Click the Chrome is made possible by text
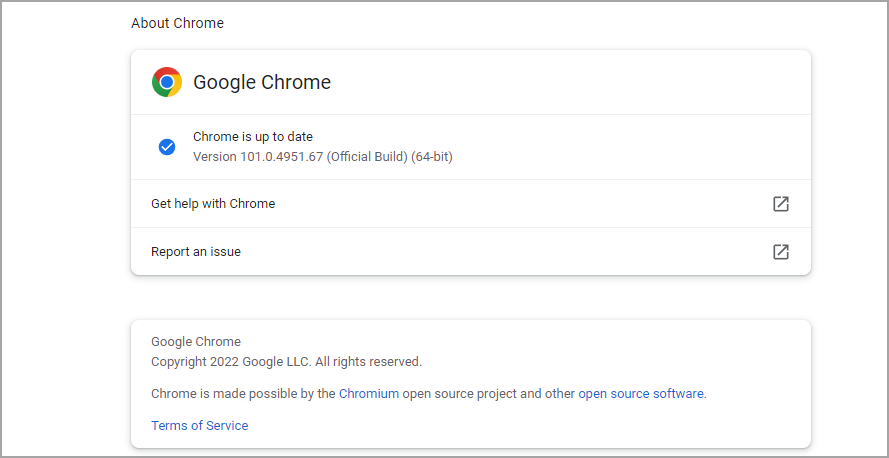Image resolution: width=889 pixels, height=458 pixels. (243, 394)
